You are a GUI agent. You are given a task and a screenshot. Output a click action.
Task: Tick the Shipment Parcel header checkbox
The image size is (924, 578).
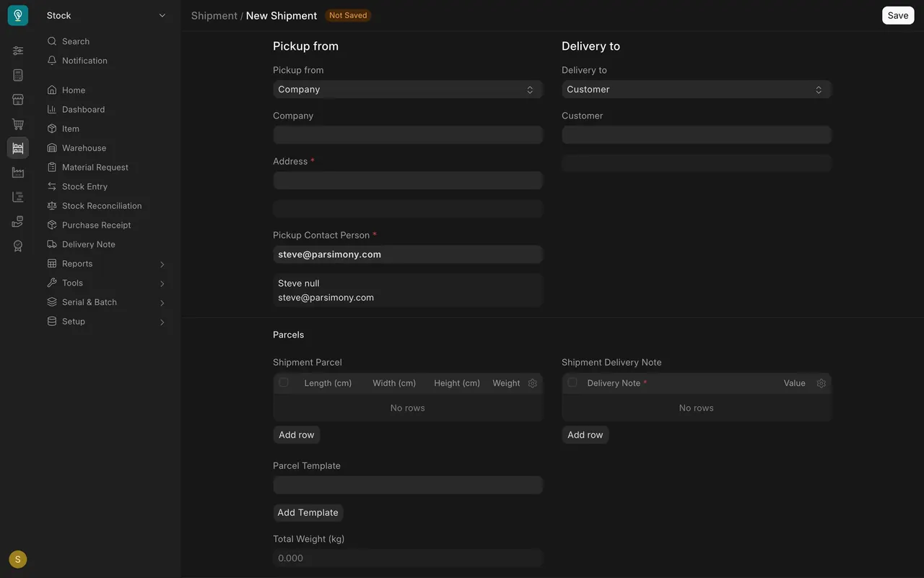284,382
